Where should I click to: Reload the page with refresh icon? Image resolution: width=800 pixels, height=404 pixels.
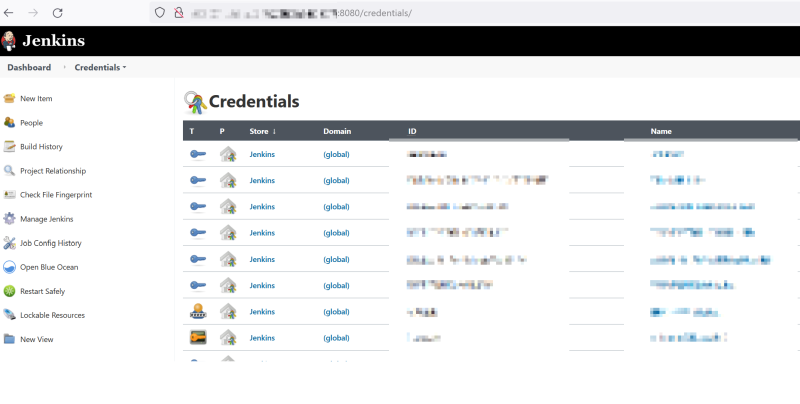click(58, 13)
